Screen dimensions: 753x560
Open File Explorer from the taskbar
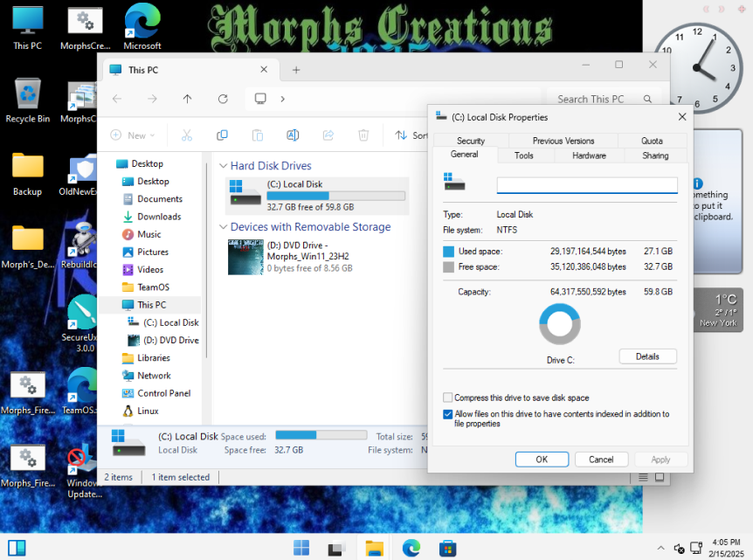tap(375, 548)
